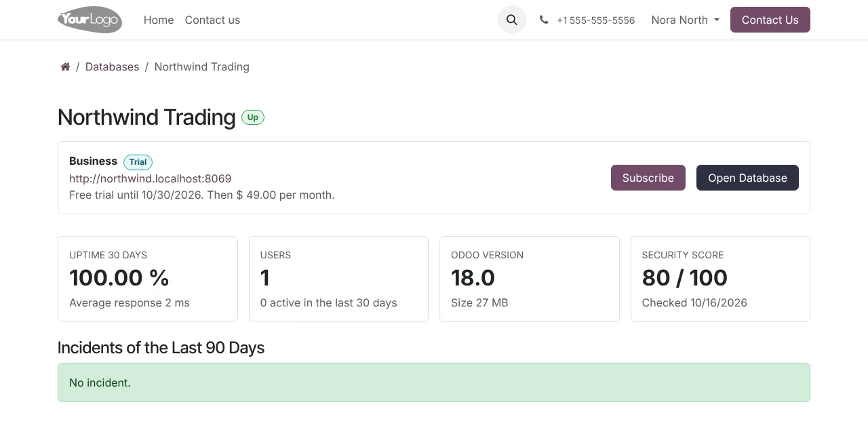Viewport: 868px width, 434px height.
Task: Click the 100.00 % uptime value
Action: [119, 277]
